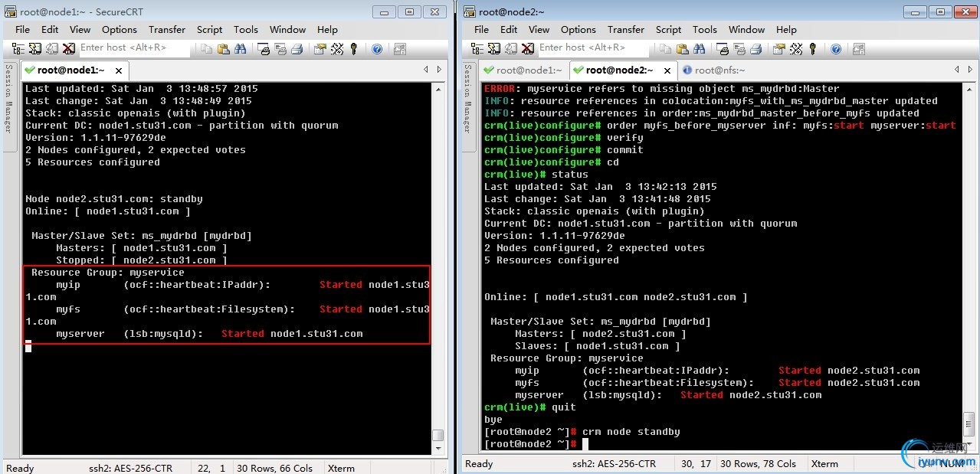
Task: Click tab scroll-right arrow in node1 window
Action: pyautogui.click(x=439, y=70)
